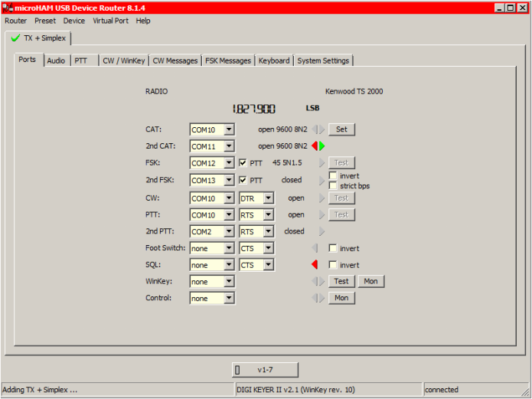The image size is (532, 399).
Task: Toggle the Foot Switch invert checkbox
Action: click(x=333, y=248)
